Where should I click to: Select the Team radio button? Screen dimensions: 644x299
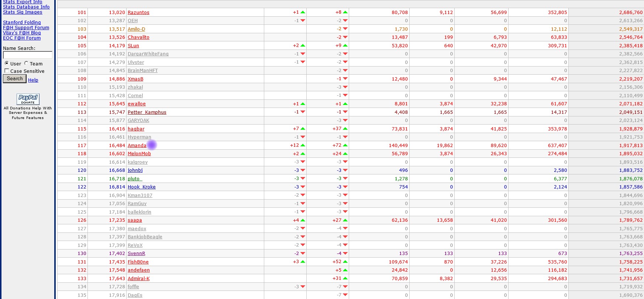26,63
